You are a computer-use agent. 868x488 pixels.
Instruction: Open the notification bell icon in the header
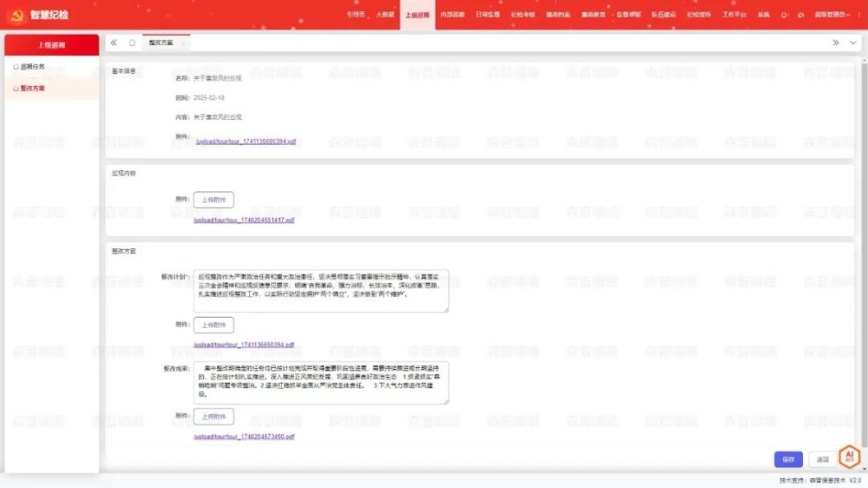point(784,15)
